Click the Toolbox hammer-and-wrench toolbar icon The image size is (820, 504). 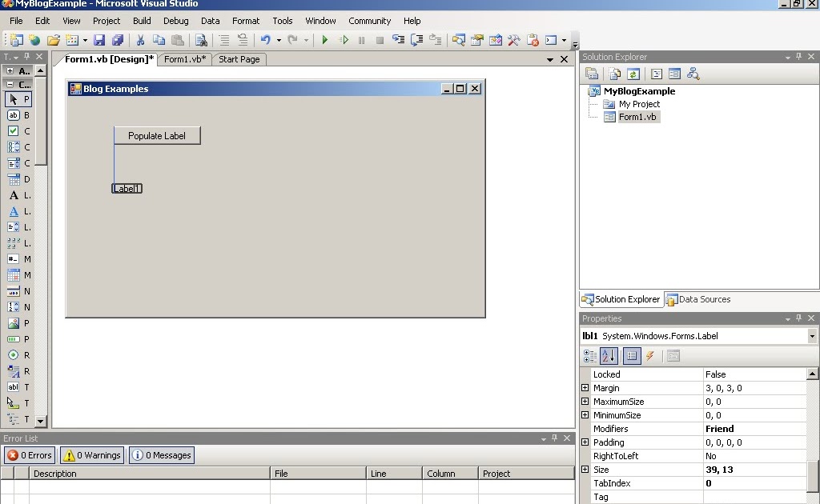(x=513, y=40)
